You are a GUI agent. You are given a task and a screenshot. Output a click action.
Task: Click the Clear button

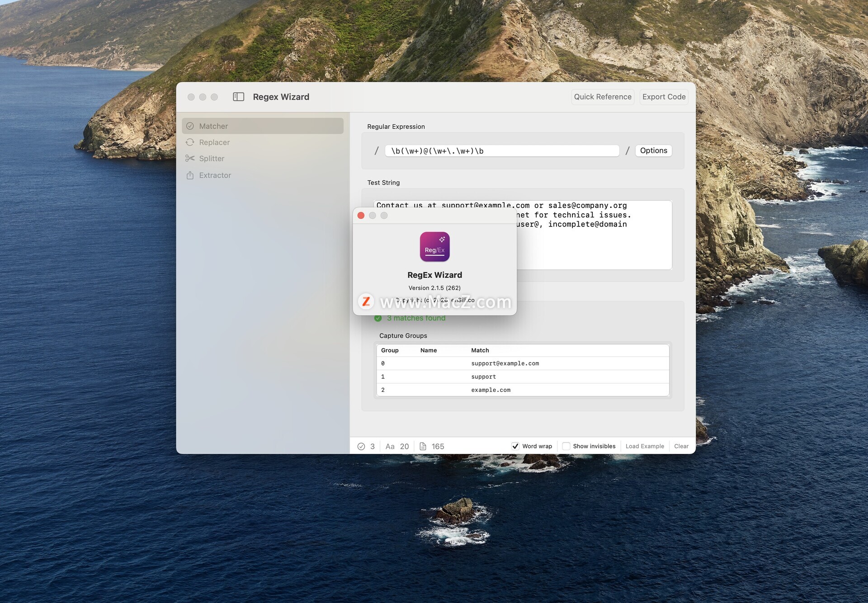681,446
